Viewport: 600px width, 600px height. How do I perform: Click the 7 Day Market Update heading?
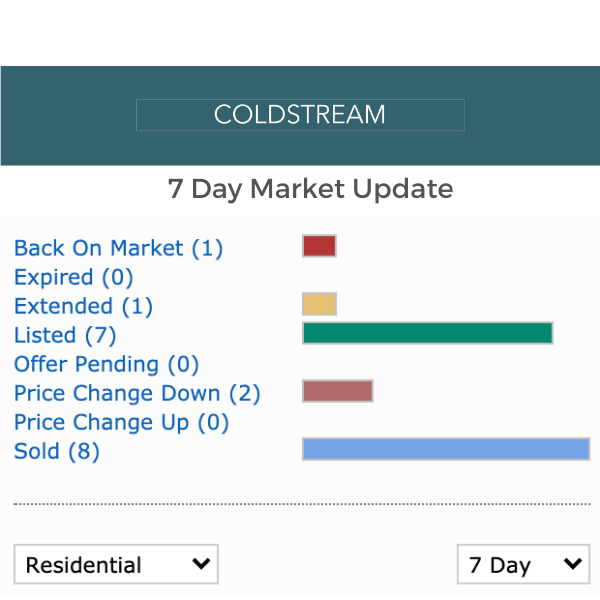[x=310, y=189]
